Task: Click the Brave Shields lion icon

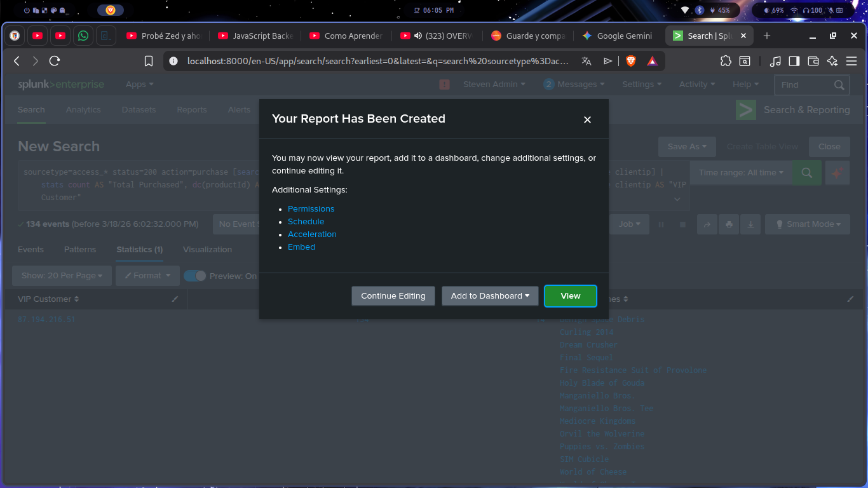Action: click(x=630, y=61)
